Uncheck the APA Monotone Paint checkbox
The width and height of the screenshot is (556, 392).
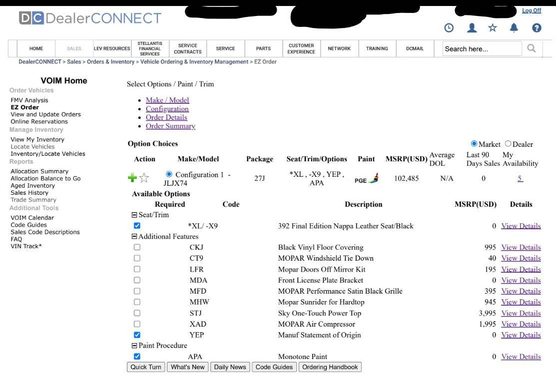coord(137,357)
